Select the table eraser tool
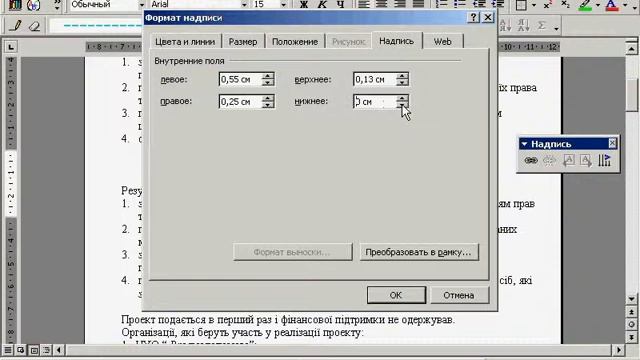This screenshot has width=640, height=360. click(x=35, y=26)
